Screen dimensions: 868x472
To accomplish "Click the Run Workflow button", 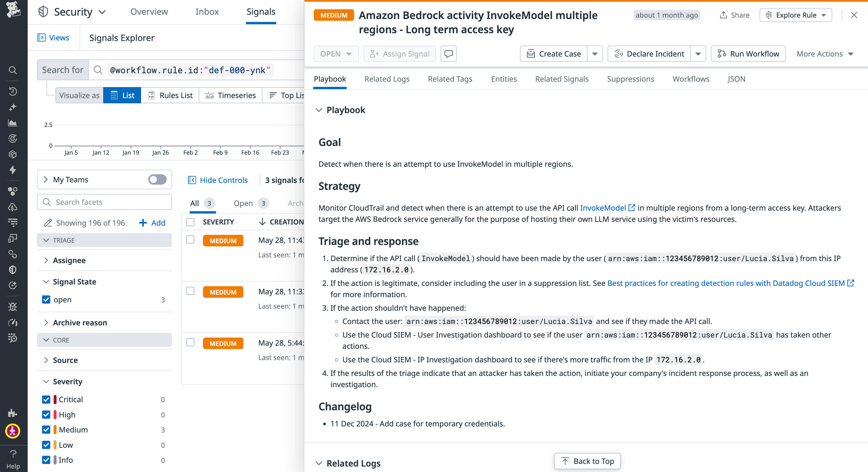I will [748, 53].
